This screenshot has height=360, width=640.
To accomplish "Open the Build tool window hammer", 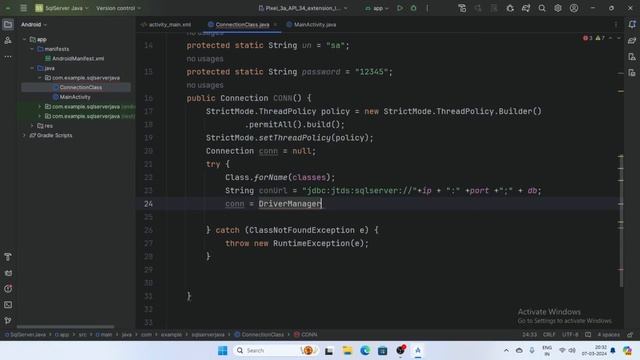I will (8, 257).
